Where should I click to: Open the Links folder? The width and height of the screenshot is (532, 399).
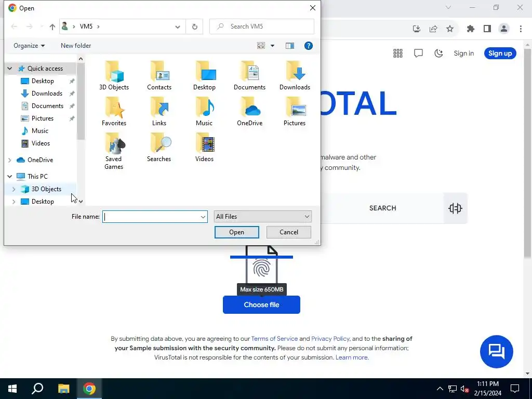[159, 112]
